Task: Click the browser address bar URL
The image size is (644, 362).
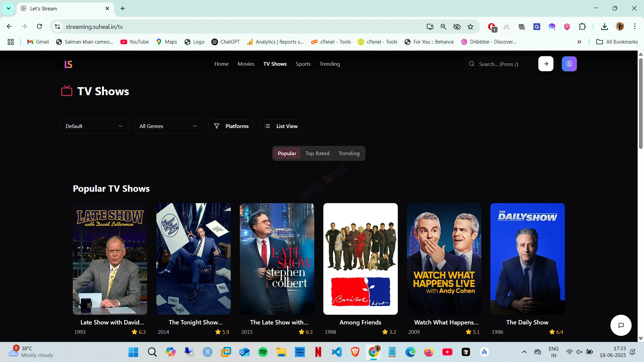Action: click(x=94, y=27)
